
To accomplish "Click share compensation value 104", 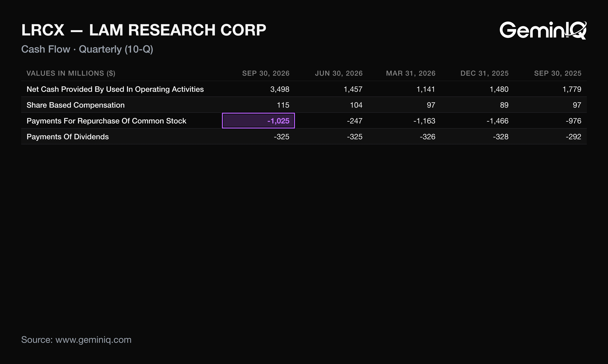I will 356,105.
